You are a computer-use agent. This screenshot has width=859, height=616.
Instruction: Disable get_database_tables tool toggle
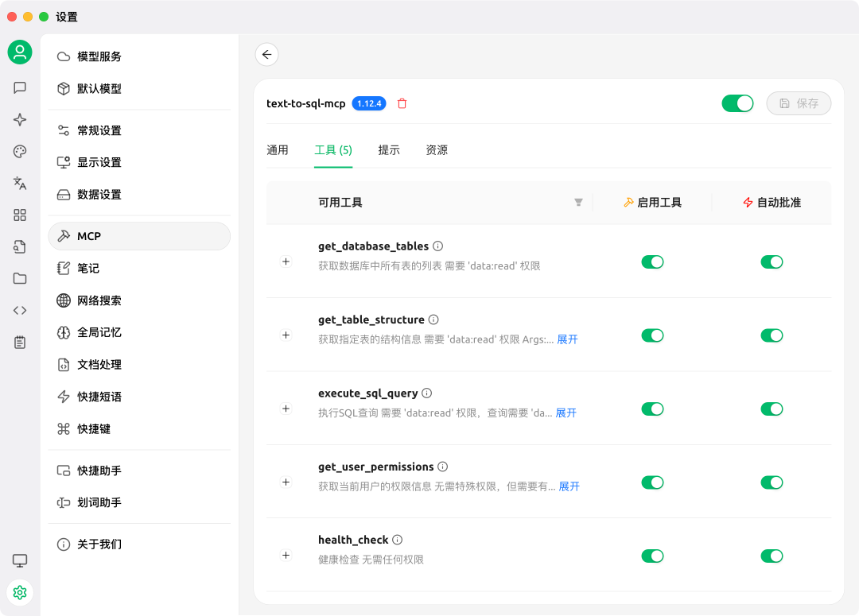652,262
